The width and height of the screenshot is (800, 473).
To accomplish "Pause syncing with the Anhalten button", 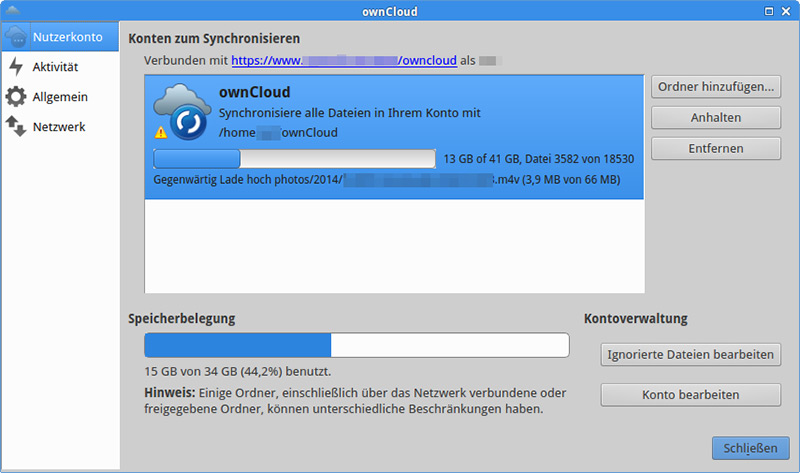I will [x=716, y=117].
